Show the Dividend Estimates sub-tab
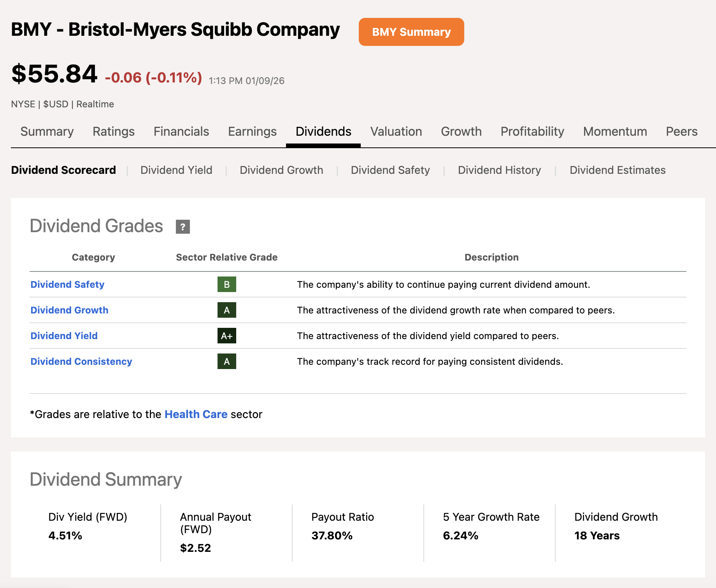The image size is (716, 588). pyautogui.click(x=618, y=170)
